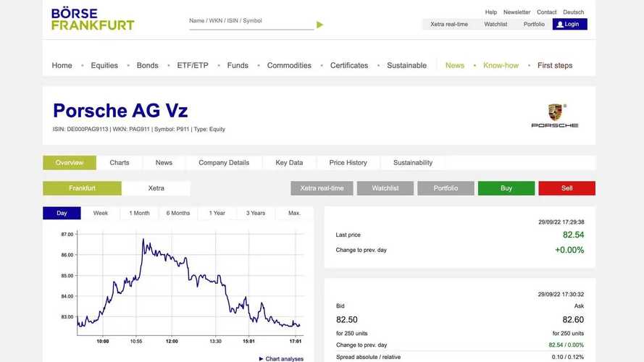
Task: Switch exchange to Xetra
Action: point(156,188)
